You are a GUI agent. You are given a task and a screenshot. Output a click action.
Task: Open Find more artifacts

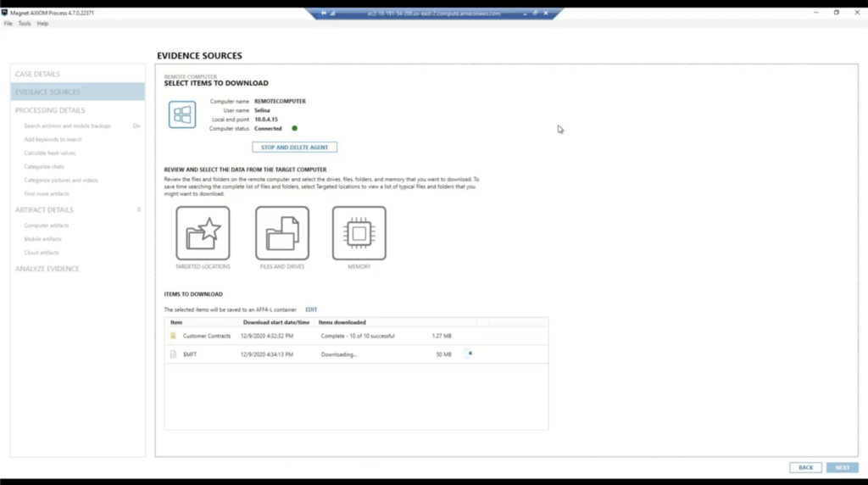tap(47, 194)
